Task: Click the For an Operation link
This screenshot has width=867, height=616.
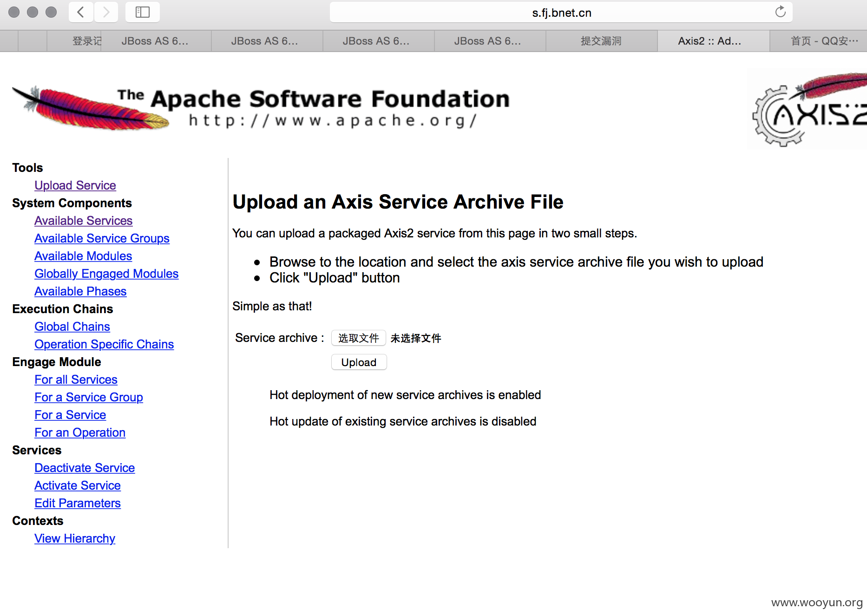Action: coord(80,433)
